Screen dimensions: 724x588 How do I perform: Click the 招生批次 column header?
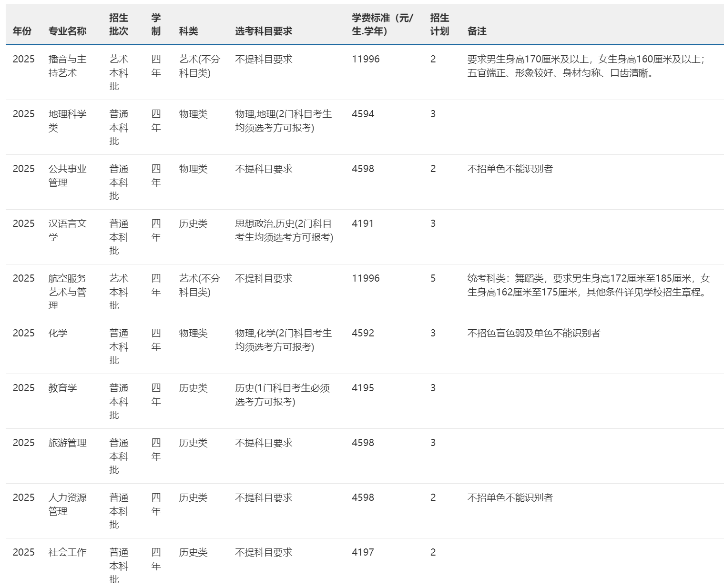[x=118, y=24]
